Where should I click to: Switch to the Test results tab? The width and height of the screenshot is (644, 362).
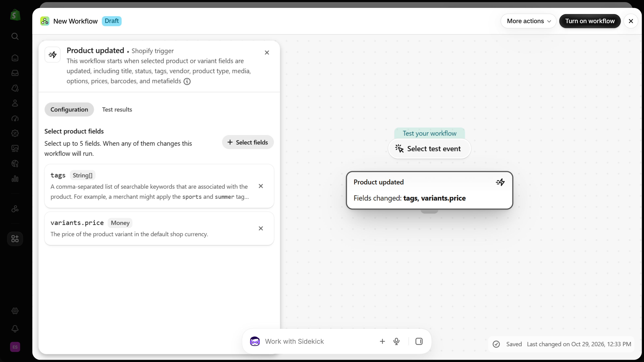click(x=117, y=109)
